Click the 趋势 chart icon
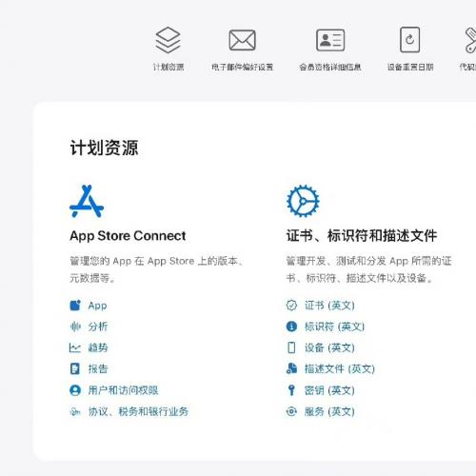The width and height of the screenshot is (476, 476). (x=75, y=347)
